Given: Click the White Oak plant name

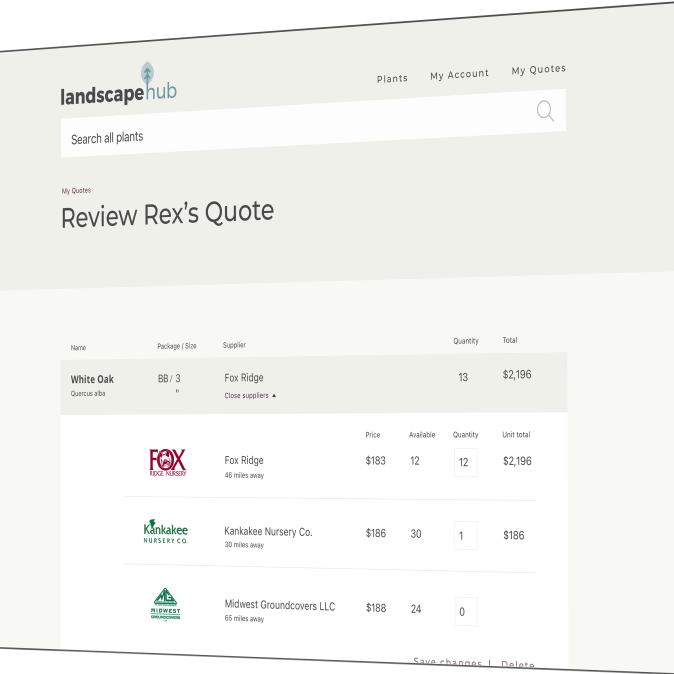Looking at the screenshot, I should coord(92,380).
